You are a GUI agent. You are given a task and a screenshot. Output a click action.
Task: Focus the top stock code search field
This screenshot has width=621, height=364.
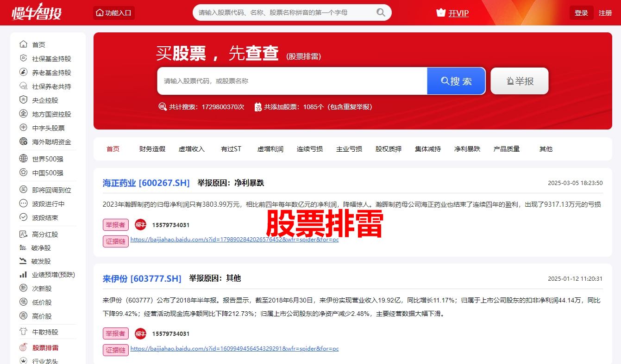292,12
